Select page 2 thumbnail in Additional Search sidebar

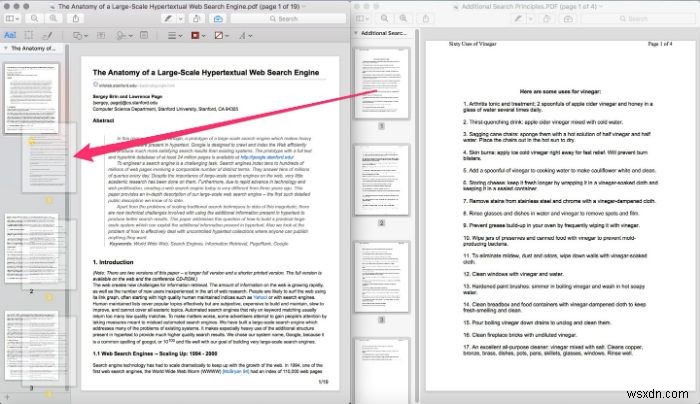[382, 180]
